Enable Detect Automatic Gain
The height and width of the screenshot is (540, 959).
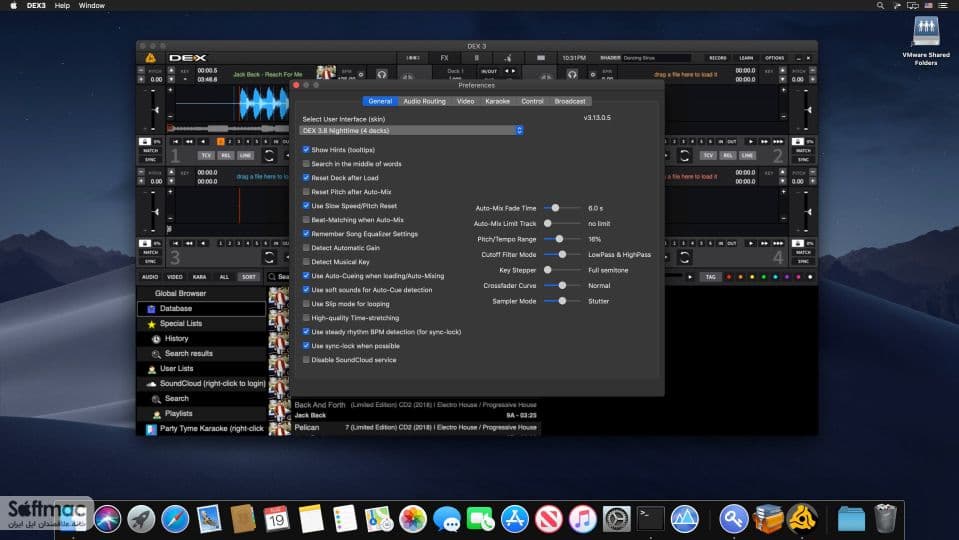tap(306, 248)
